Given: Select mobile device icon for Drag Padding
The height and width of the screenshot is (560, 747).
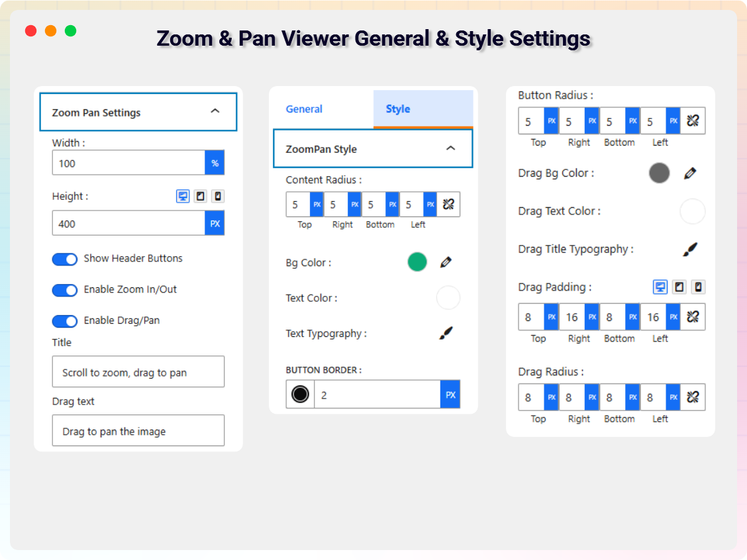Looking at the screenshot, I should [697, 287].
